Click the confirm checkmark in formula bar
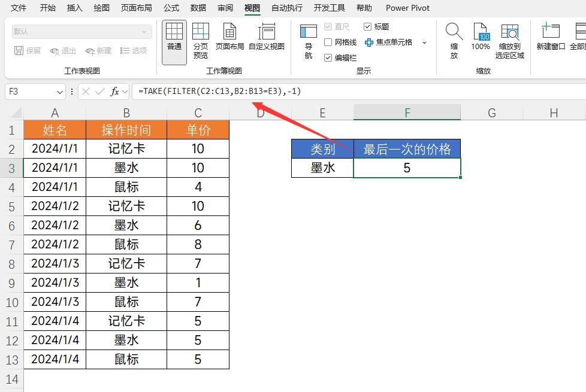This screenshot has height=392, width=586. 100,92
